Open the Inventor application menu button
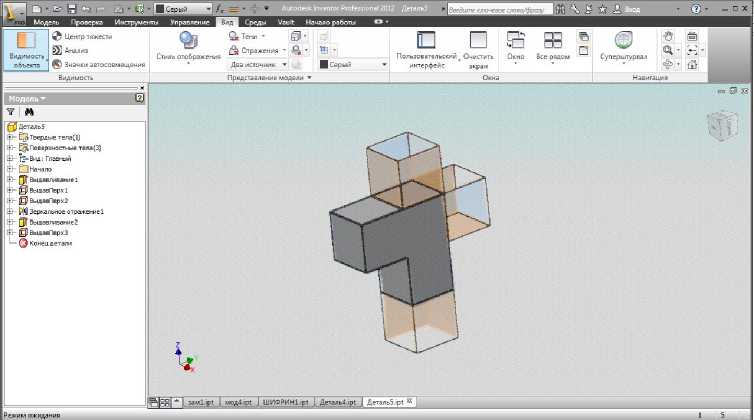754x420 pixels. point(13,13)
